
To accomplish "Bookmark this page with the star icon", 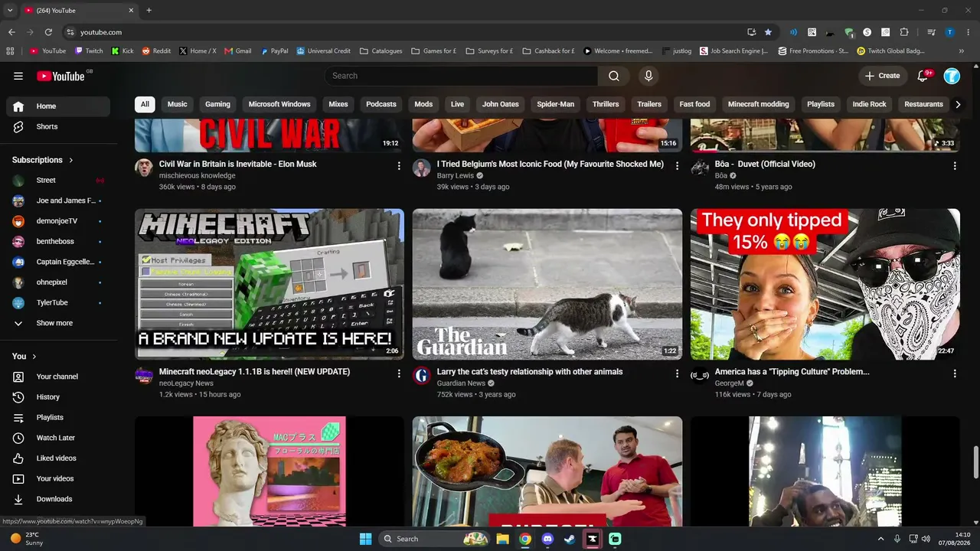I will (768, 32).
